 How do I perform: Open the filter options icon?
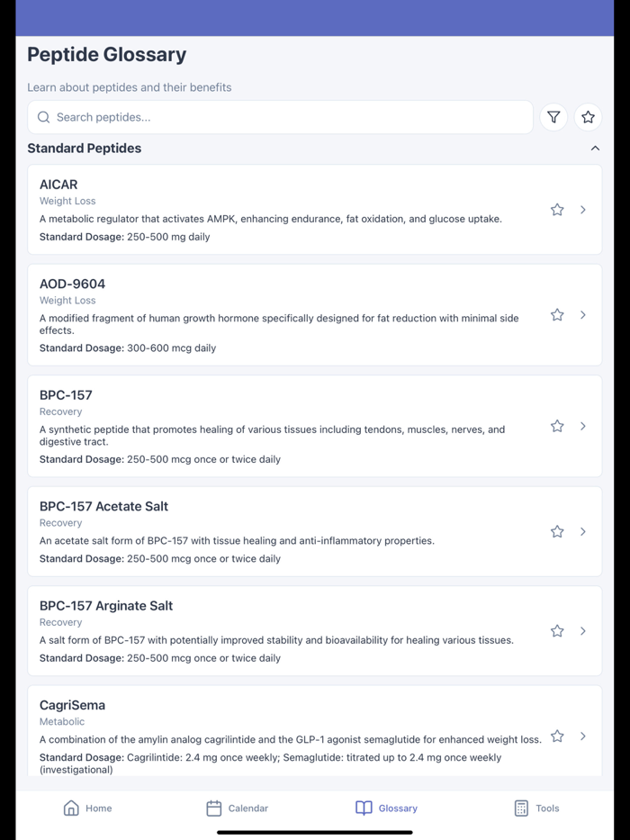pos(553,117)
